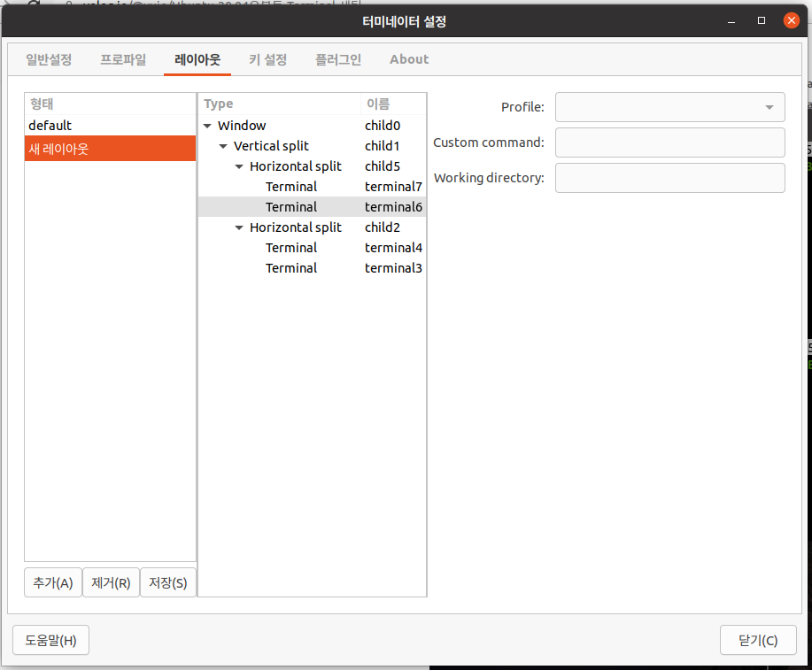Show the About tab
Screen dimensions: 812x670
coord(409,59)
